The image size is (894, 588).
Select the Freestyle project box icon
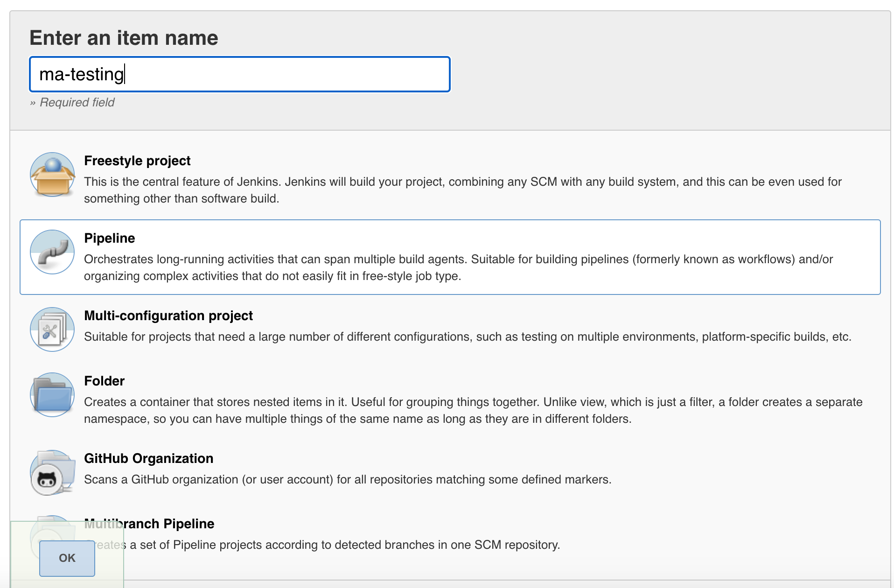pos(52,175)
